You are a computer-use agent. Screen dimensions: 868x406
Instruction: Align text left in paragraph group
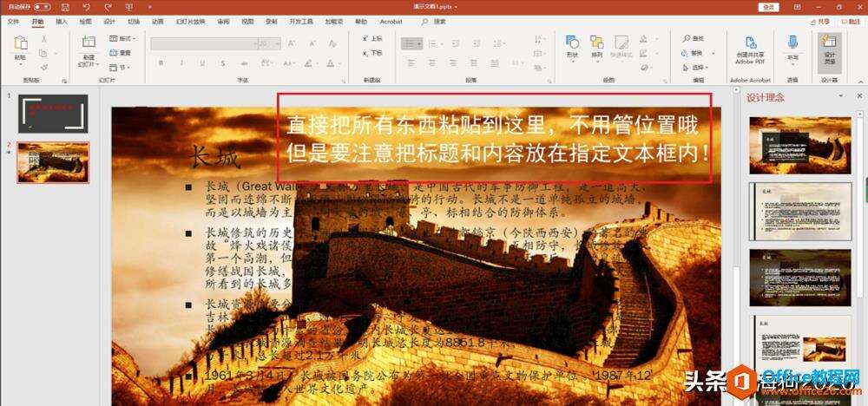pyautogui.click(x=411, y=63)
